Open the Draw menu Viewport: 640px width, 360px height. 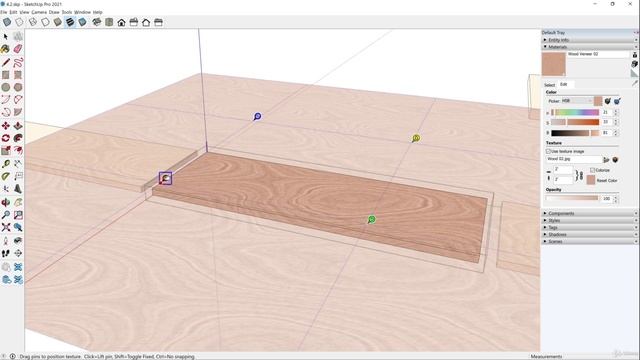point(54,12)
